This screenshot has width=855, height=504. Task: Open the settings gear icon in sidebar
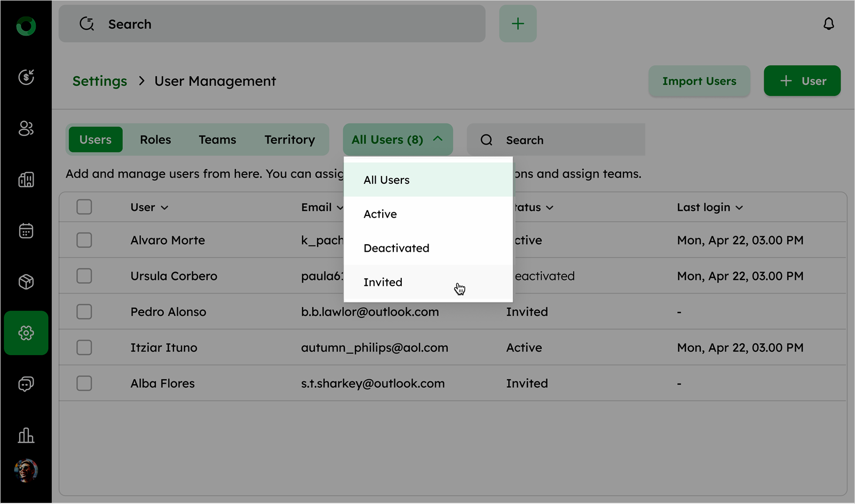click(26, 333)
